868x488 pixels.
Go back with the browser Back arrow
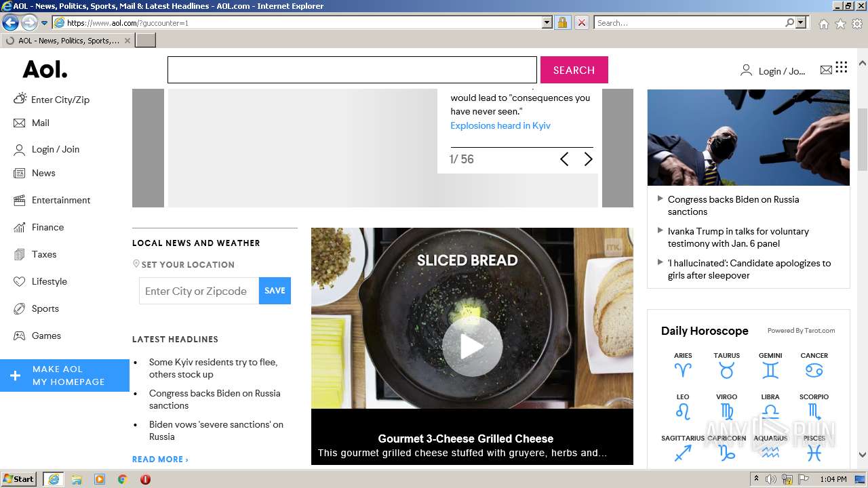10,23
